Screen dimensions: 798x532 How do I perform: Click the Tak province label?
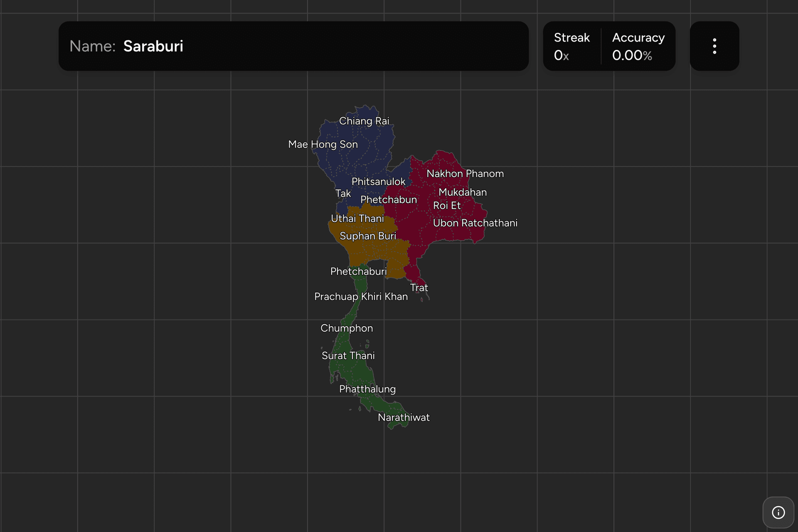pyautogui.click(x=343, y=194)
